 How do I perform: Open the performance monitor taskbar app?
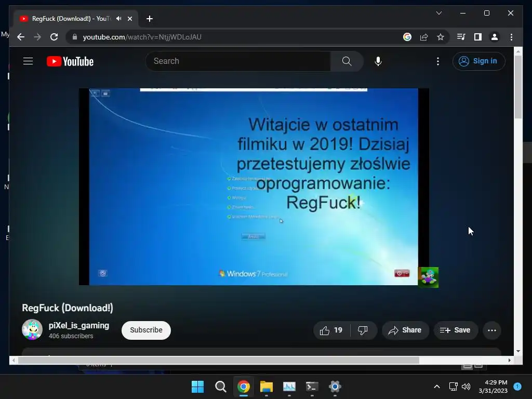(289, 387)
